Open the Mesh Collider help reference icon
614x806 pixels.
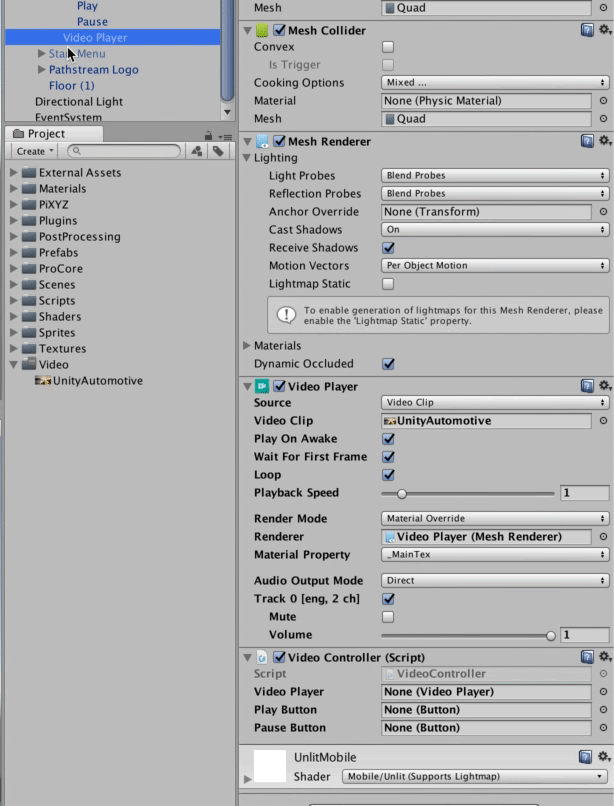tap(587, 31)
